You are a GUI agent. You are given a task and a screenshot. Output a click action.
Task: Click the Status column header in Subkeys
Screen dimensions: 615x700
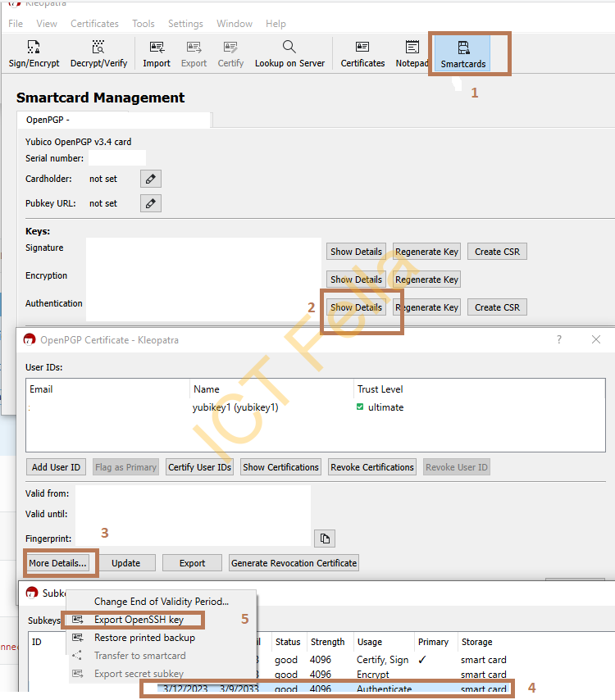click(x=288, y=642)
